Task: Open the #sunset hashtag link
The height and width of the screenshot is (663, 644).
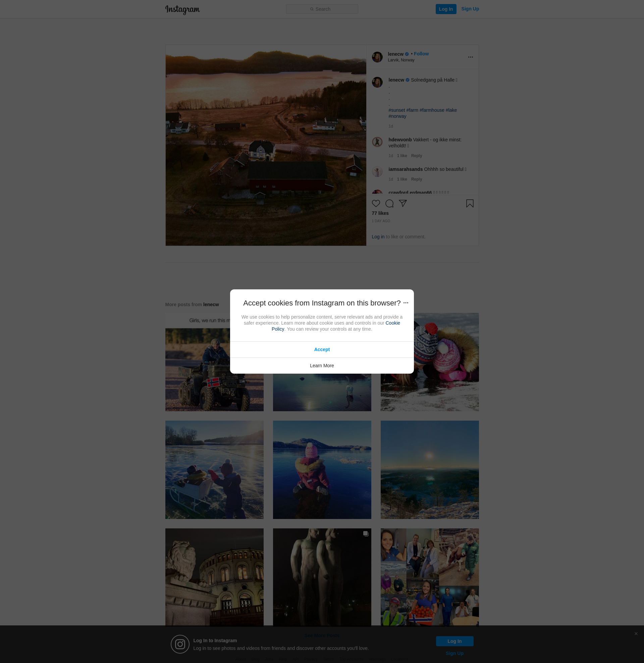Action: [x=396, y=110]
